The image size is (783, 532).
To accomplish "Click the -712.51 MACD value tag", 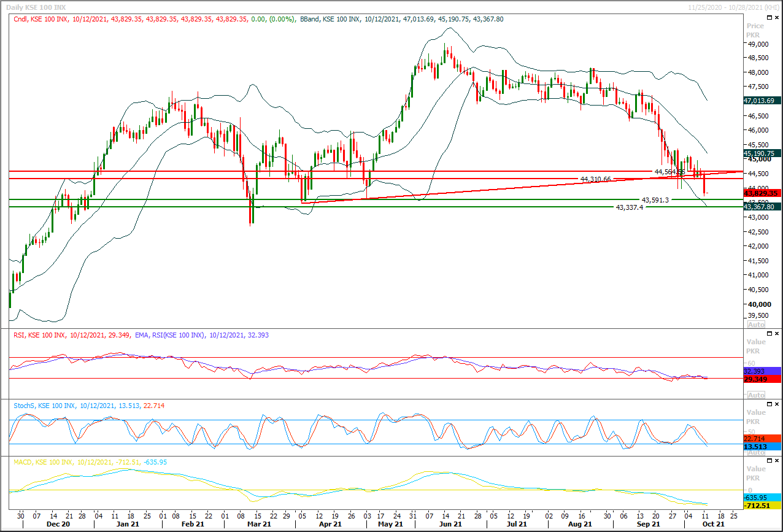I will click(x=762, y=506).
